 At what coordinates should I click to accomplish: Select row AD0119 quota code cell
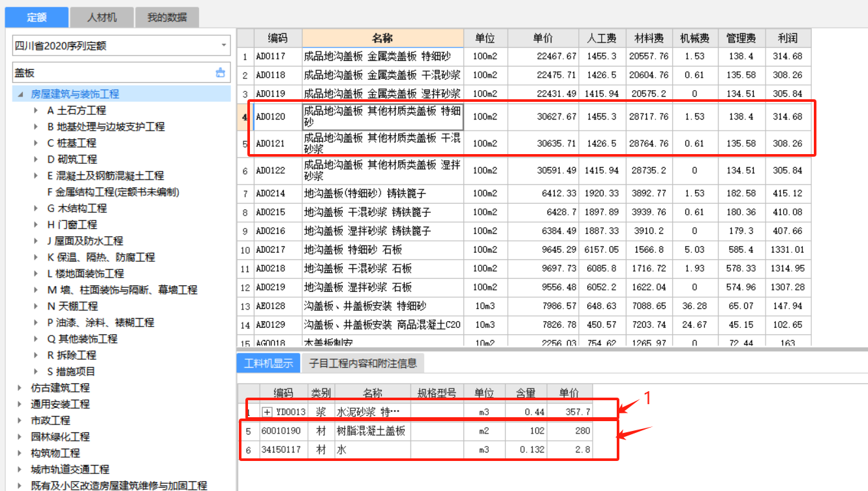click(x=277, y=94)
